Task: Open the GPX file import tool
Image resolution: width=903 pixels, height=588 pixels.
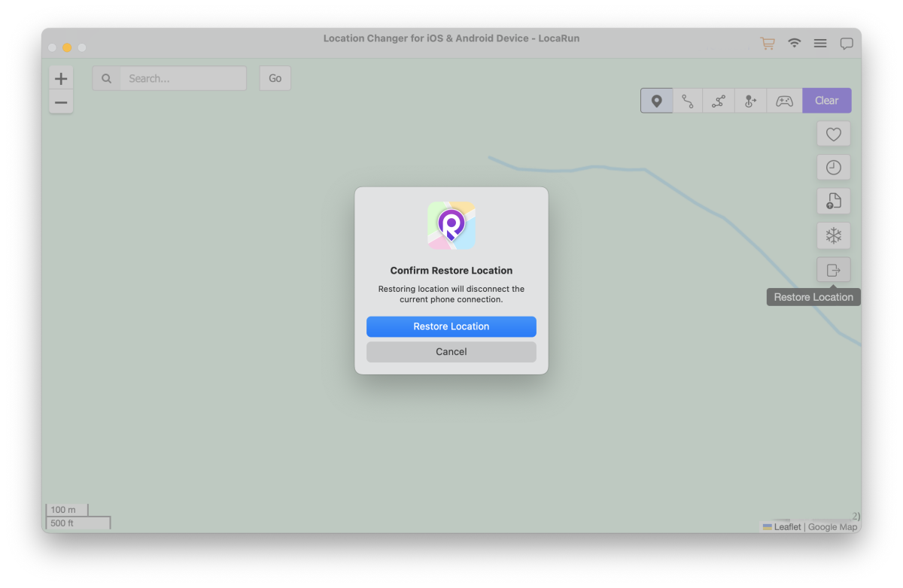Action: point(833,201)
